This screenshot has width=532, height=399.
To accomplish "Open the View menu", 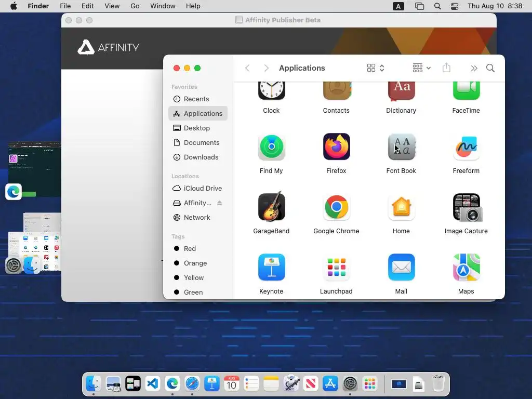I will 112,6.
